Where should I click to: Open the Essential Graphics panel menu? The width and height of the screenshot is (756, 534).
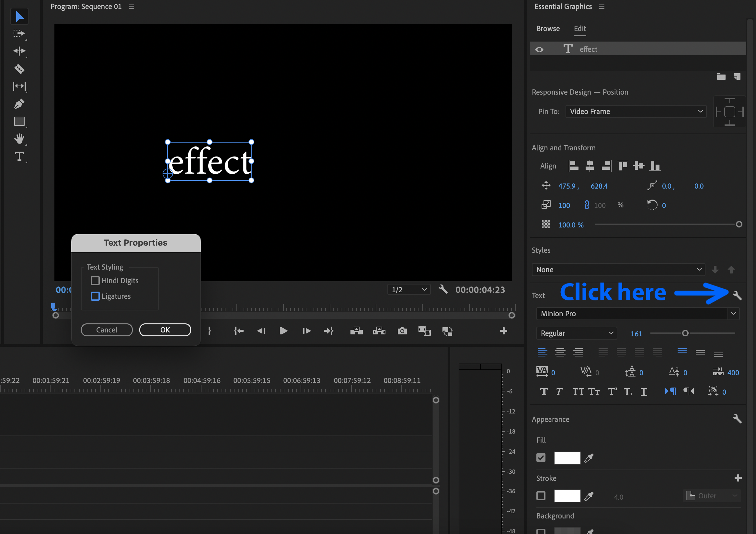click(x=601, y=7)
